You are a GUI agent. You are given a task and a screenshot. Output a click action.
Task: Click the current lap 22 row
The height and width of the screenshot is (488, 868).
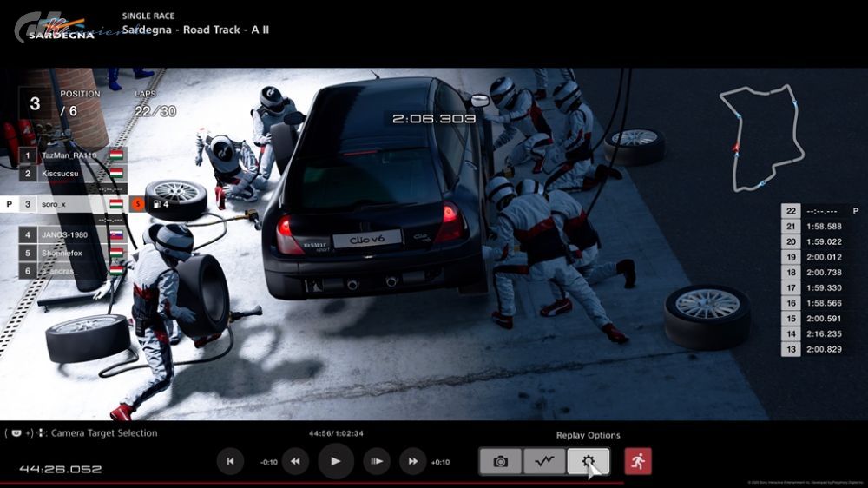[819, 211]
